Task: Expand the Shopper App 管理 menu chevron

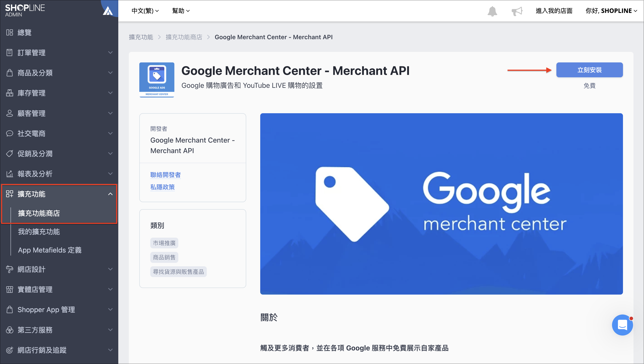Action: click(110, 309)
